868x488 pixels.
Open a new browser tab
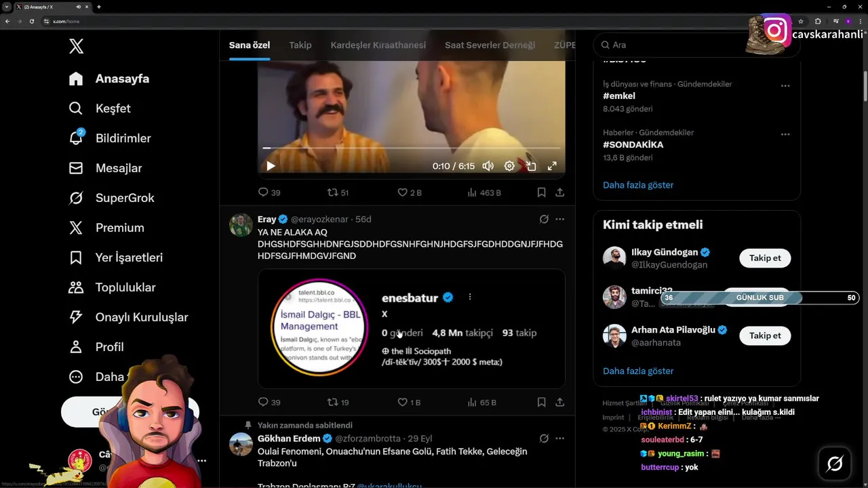[x=99, y=7]
